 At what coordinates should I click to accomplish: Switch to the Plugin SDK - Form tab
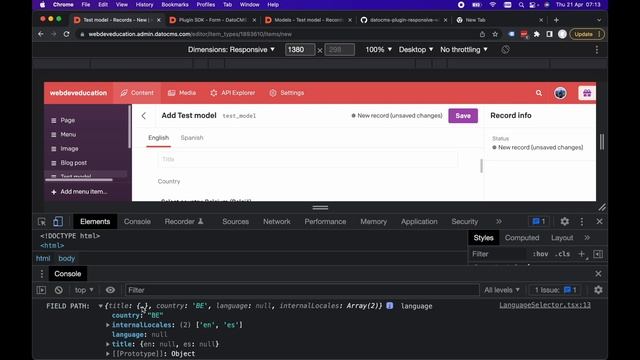pos(212,20)
